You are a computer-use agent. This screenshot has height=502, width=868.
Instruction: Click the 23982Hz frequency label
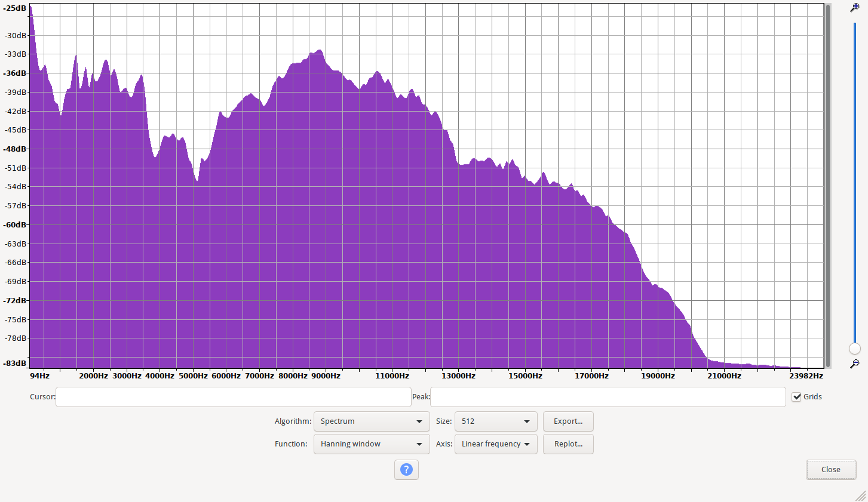pyautogui.click(x=806, y=376)
